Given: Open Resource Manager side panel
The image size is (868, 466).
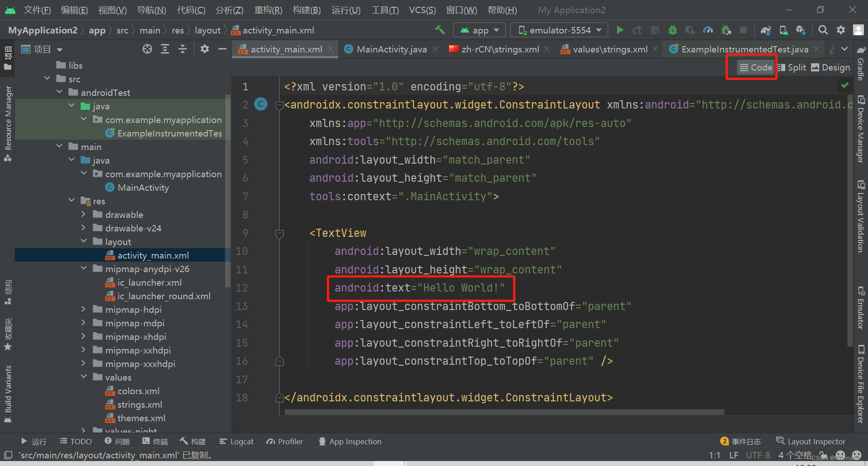Looking at the screenshot, I should pos(8,123).
